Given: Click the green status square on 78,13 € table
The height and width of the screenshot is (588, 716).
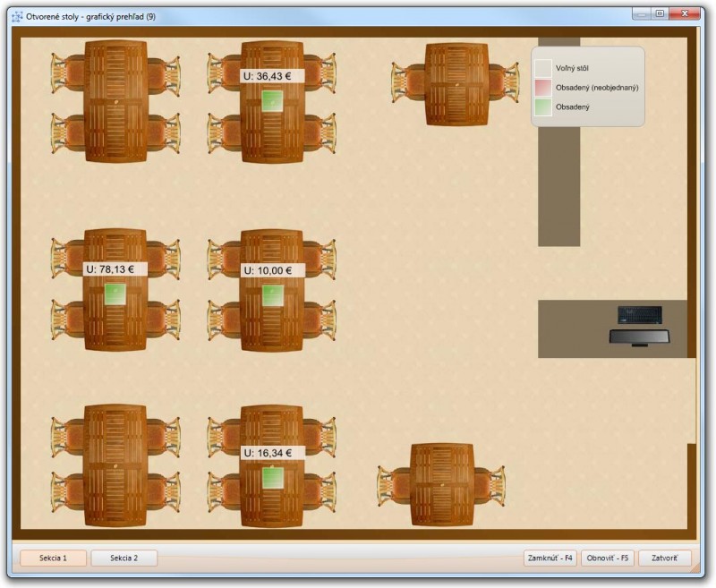Looking at the screenshot, I should 115,294.
